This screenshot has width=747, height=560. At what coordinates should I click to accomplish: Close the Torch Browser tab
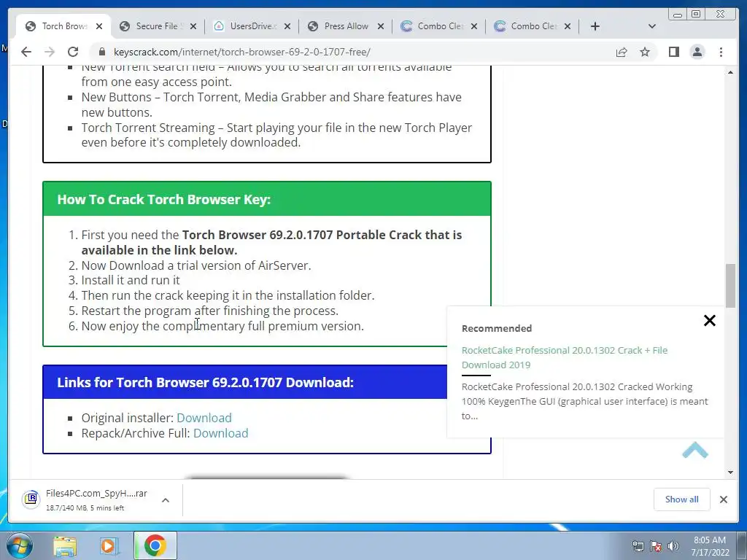(x=99, y=26)
